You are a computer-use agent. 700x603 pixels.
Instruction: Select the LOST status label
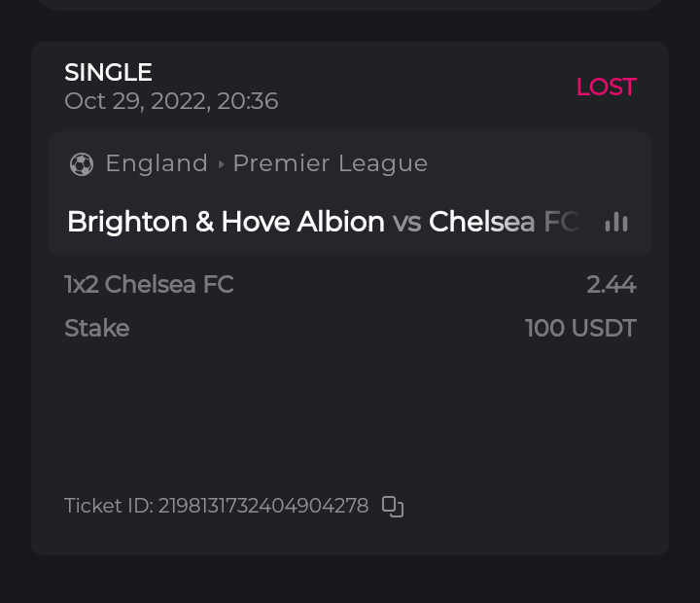click(606, 87)
